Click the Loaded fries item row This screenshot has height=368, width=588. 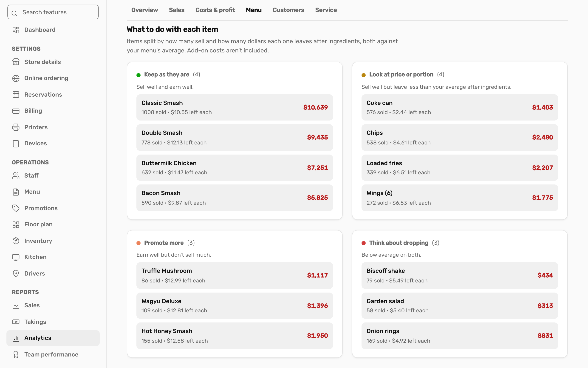459,168
